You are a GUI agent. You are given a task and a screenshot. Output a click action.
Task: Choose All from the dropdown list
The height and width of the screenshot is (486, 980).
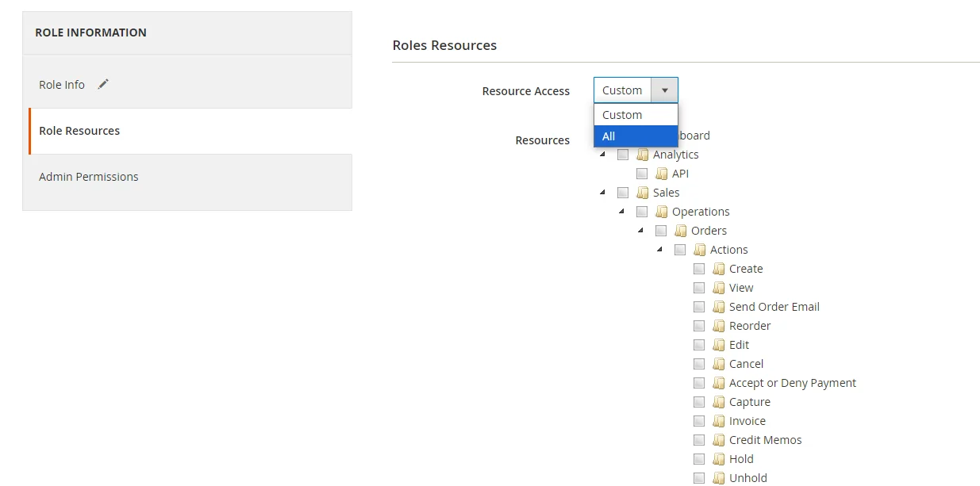tap(635, 136)
